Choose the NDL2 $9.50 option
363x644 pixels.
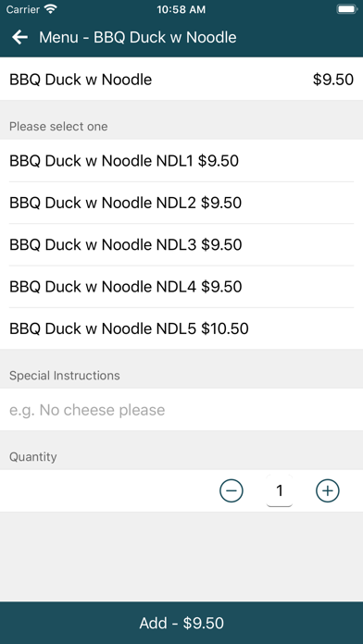pyautogui.click(x=181, y=203)
